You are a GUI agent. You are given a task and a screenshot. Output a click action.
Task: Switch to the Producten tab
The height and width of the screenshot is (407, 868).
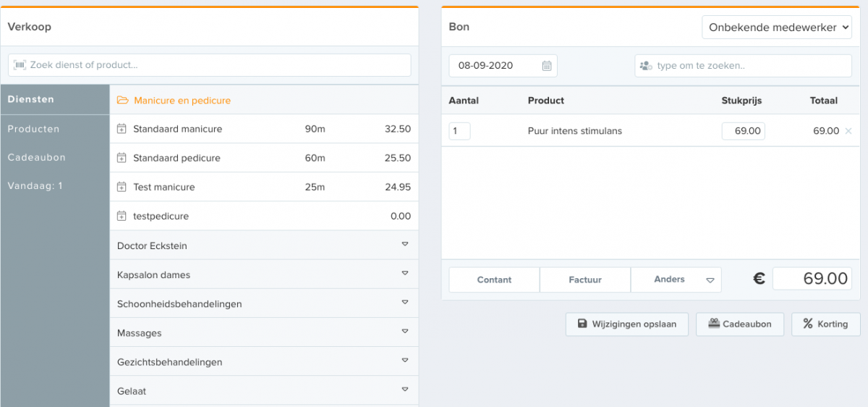pos(34,129)
